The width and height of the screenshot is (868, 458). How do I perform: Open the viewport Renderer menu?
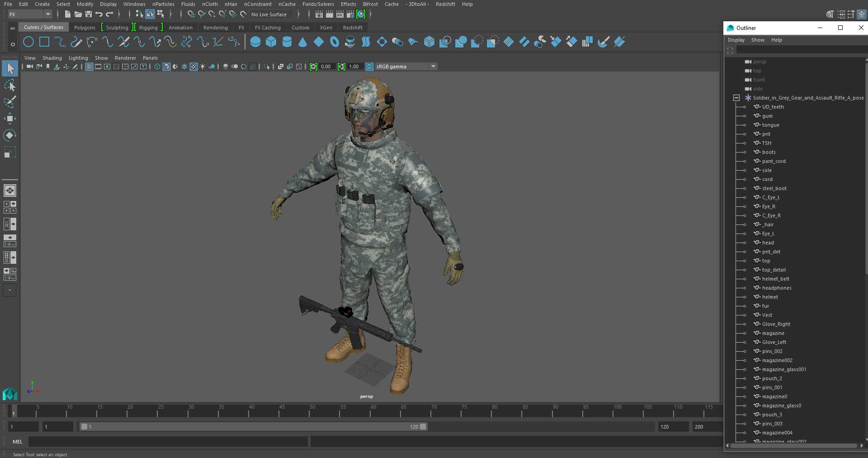point(125,58)
